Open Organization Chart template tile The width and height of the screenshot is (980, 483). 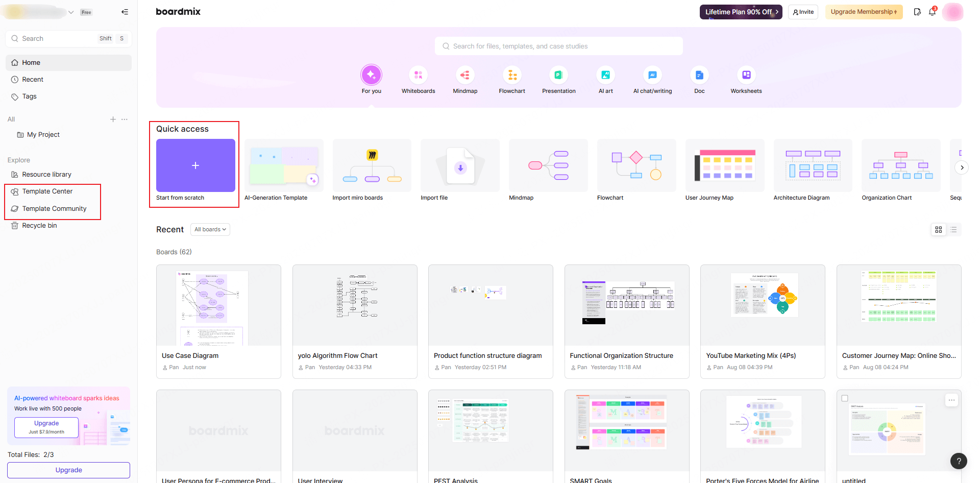coord(901,165)
